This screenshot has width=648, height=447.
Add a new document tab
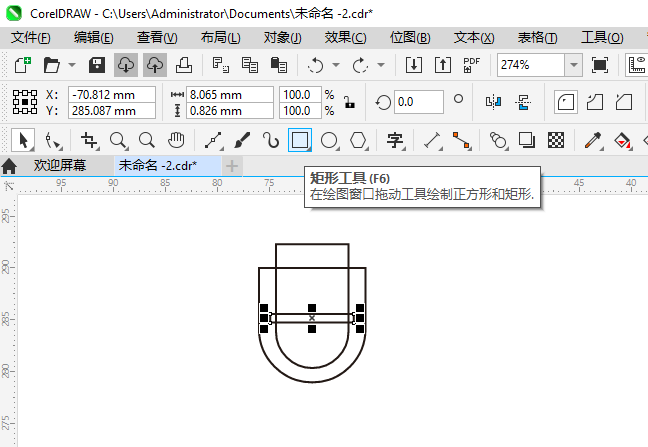[x=232, y=166]
